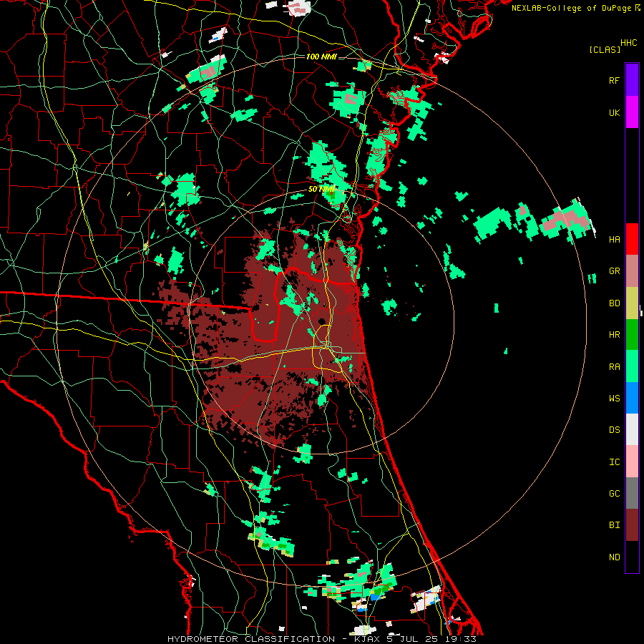Viewport: 644px width, 644px height.
Task: Click the '[CLAS]' legend header
Action: 605,50
